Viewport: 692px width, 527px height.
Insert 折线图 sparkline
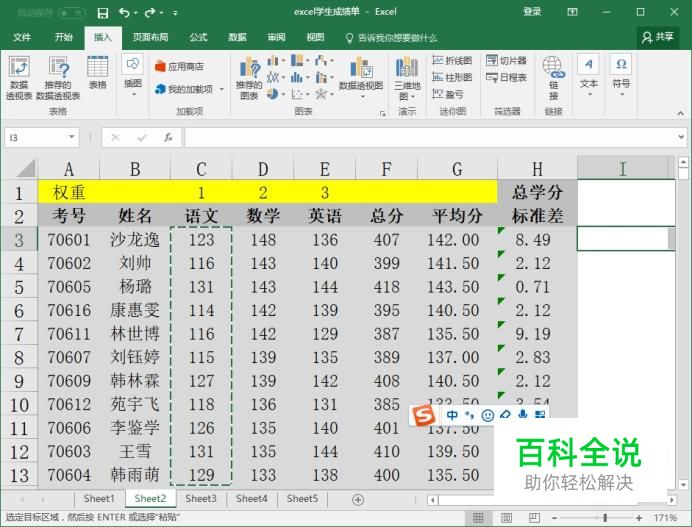pos(452,60)
